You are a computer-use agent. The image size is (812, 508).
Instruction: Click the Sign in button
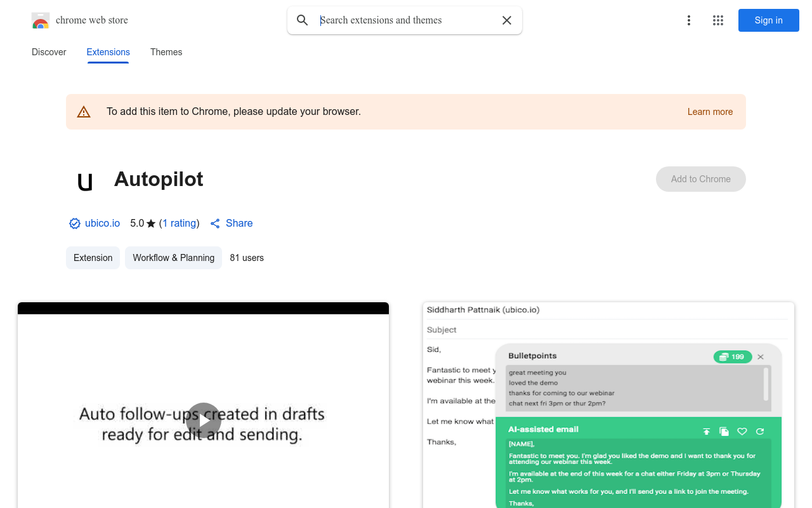pyautogui.click(x=769, y=20)
